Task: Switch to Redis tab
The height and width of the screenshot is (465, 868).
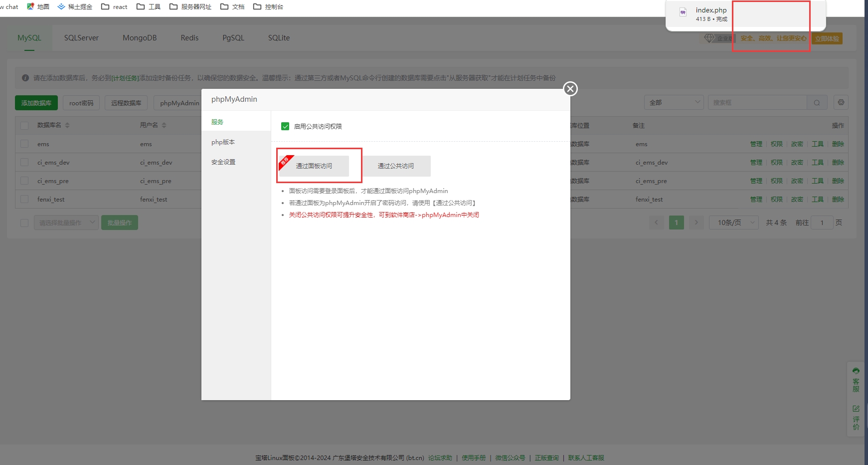Action: (x=189, y=38)
